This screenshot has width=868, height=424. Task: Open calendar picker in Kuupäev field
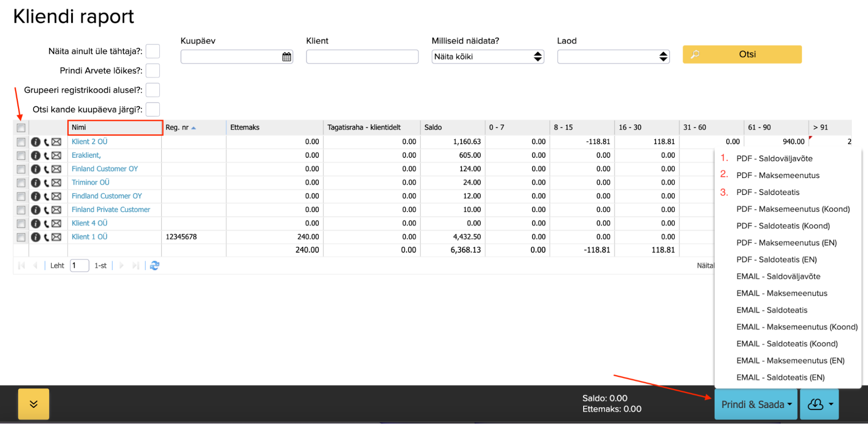(287, 57)
